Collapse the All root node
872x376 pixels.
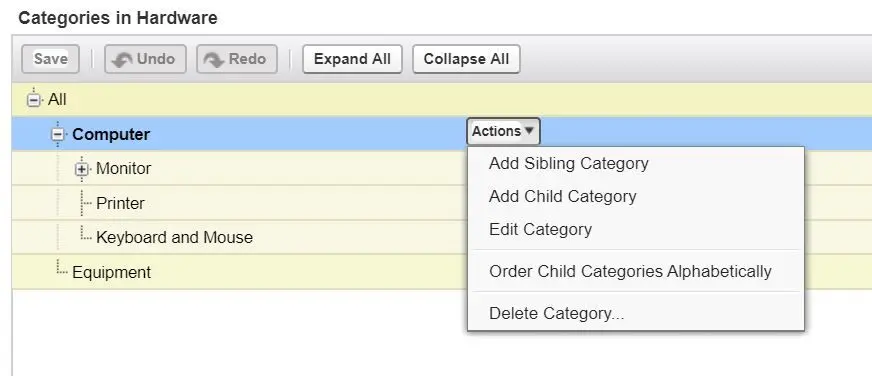pyautogui.click(x=34, y=100)
